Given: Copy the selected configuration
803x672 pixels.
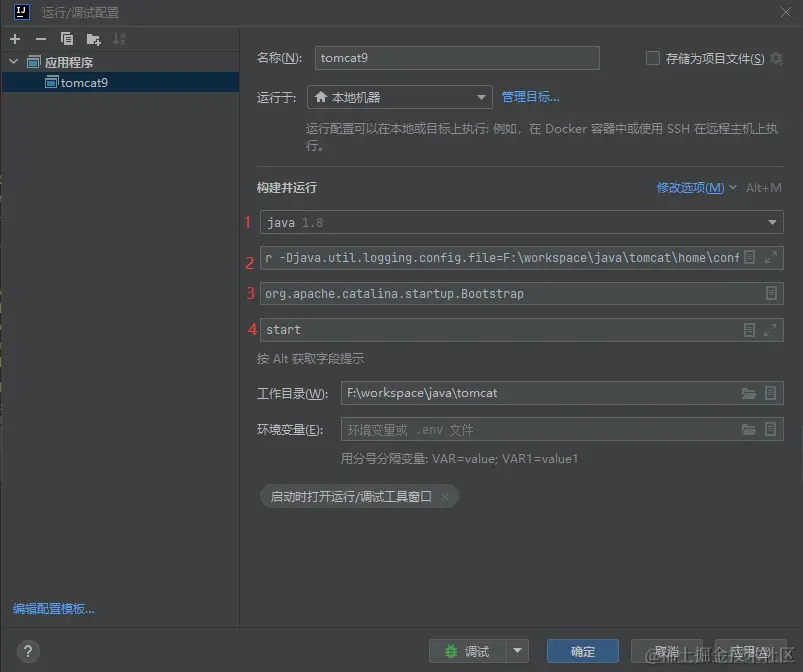Looking at the screenshot, I should click(67, 39).
